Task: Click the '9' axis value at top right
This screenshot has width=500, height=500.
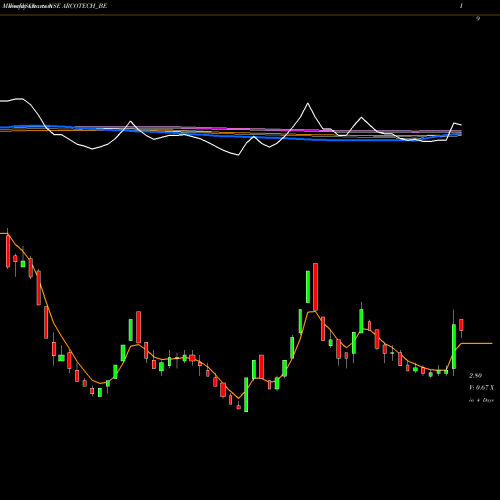Action: (478, 18)
